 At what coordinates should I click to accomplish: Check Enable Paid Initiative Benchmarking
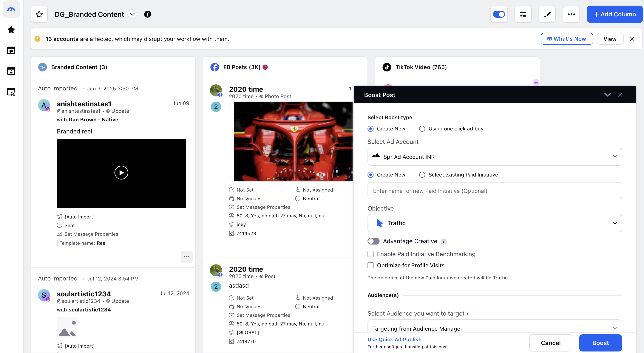click(x=371, y=254)
